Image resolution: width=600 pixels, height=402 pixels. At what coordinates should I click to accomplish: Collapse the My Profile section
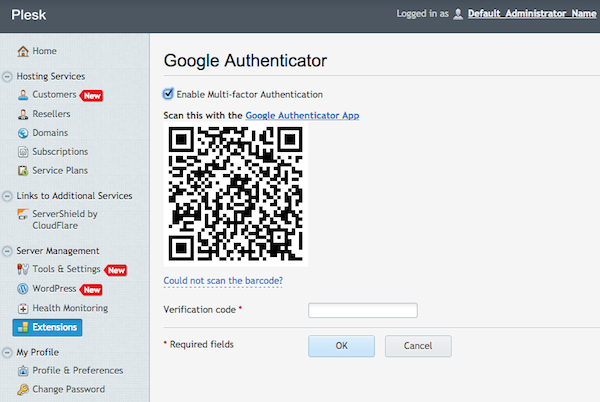tap(7, 352)
